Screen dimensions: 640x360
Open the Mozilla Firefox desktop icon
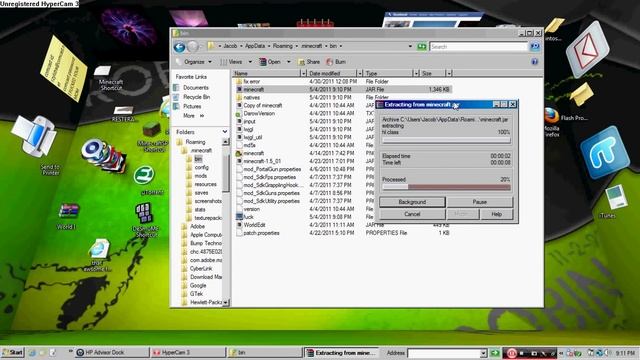pos(551,122)
